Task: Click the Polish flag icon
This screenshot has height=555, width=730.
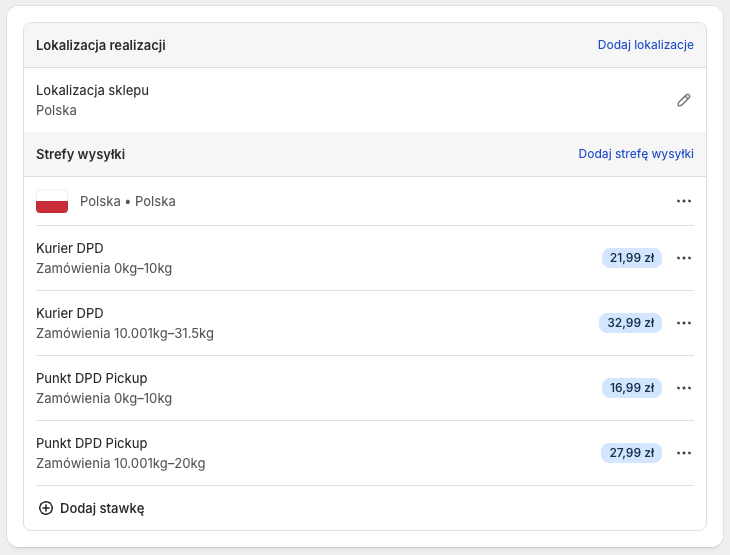Action: [52, 201]
